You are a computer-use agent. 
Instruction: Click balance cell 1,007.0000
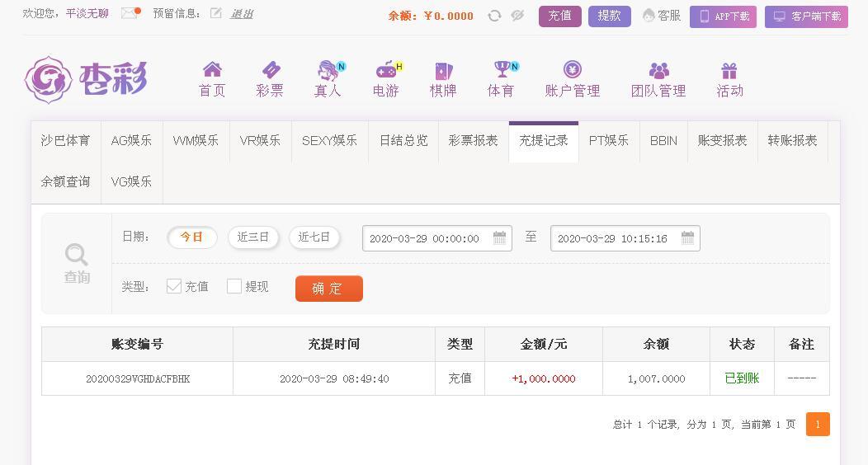(x=657, y=378)
